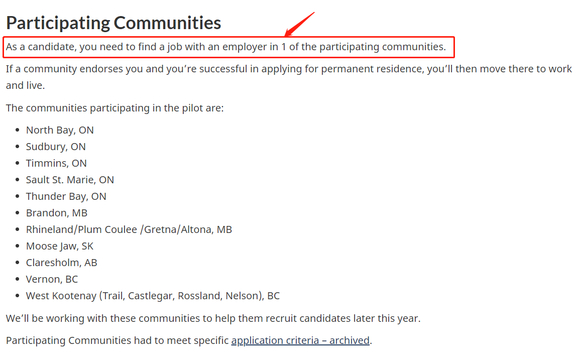This screenshot has height=361, width=580.
Task: Click the Sault St. Marie, ON item
Action: coord(70,180)
